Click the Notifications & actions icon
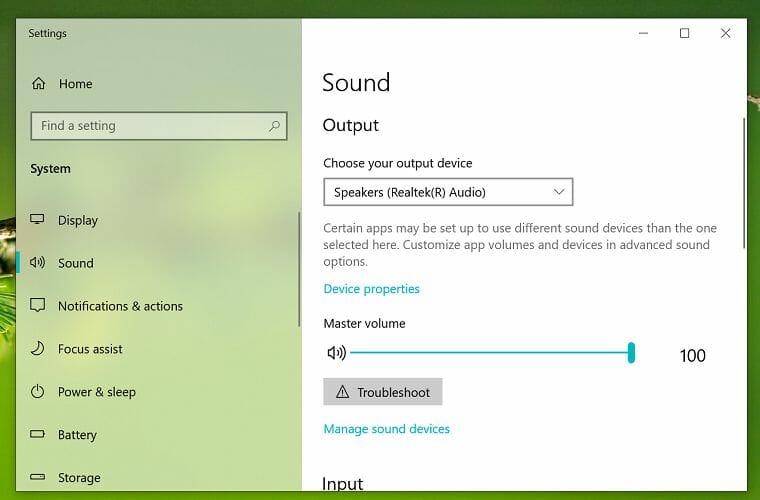 click(37, 305)
